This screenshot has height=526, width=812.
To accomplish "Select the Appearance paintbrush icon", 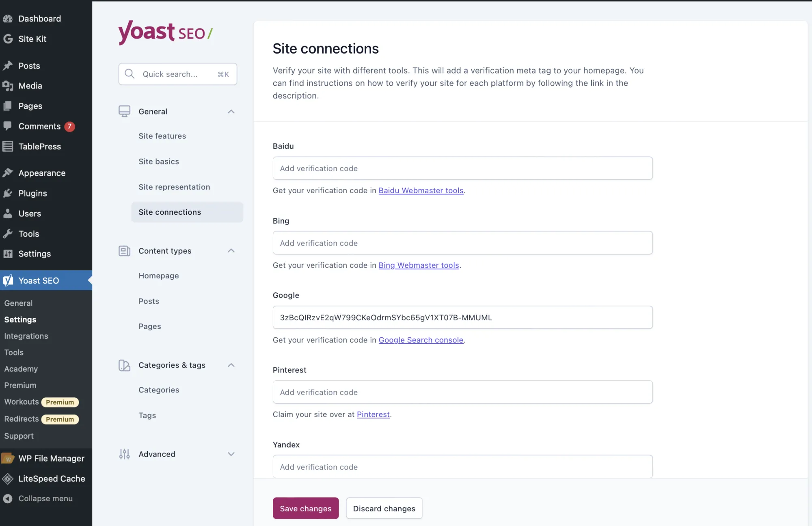I will point(8,173).
